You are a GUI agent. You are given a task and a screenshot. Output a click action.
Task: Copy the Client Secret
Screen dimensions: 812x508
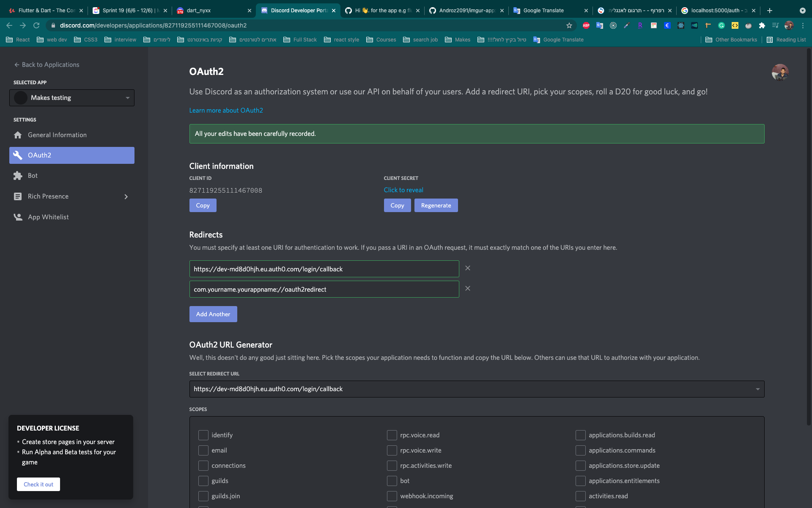click(398, 205)
